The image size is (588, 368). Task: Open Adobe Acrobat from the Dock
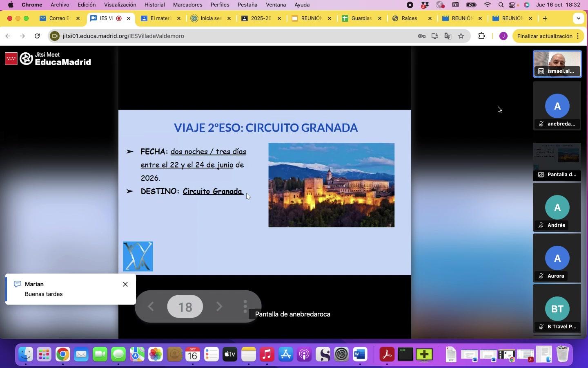point(387,355)
